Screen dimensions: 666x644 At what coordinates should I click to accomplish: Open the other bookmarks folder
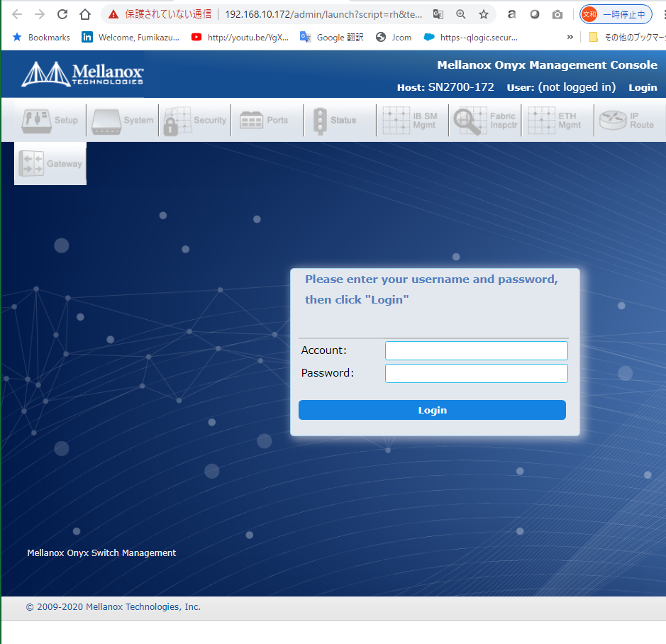pos(627,38)
